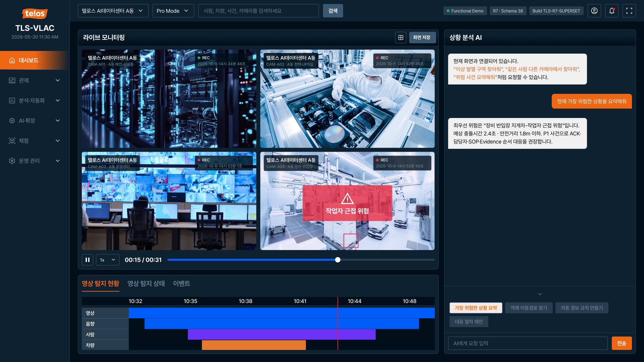
Task: Click the telos logo
Action: pyautogui.click(x=35, y=13)
